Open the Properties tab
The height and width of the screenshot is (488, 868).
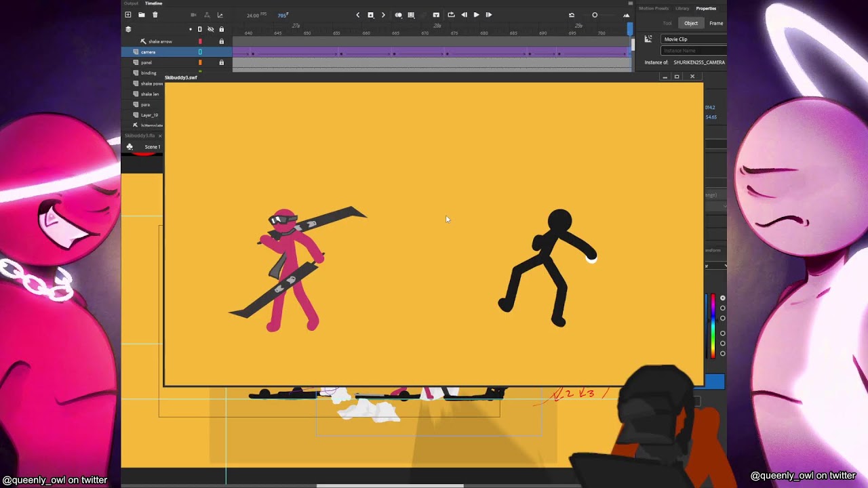click(706, 8)
